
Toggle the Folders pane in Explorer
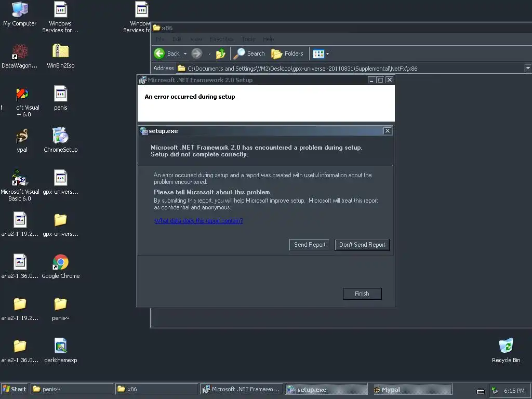(287, 54)
